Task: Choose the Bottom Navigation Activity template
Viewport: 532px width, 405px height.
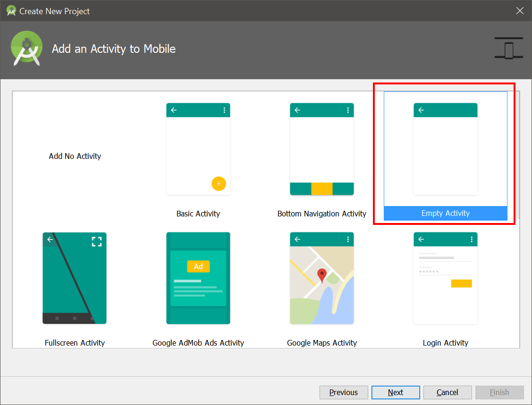Action: pyautogui.click(x=321, y=149)
